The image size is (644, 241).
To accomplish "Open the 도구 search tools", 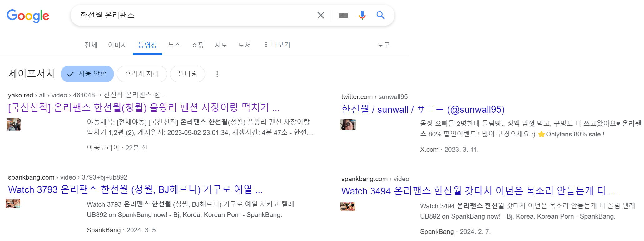I will pos(384,45).
